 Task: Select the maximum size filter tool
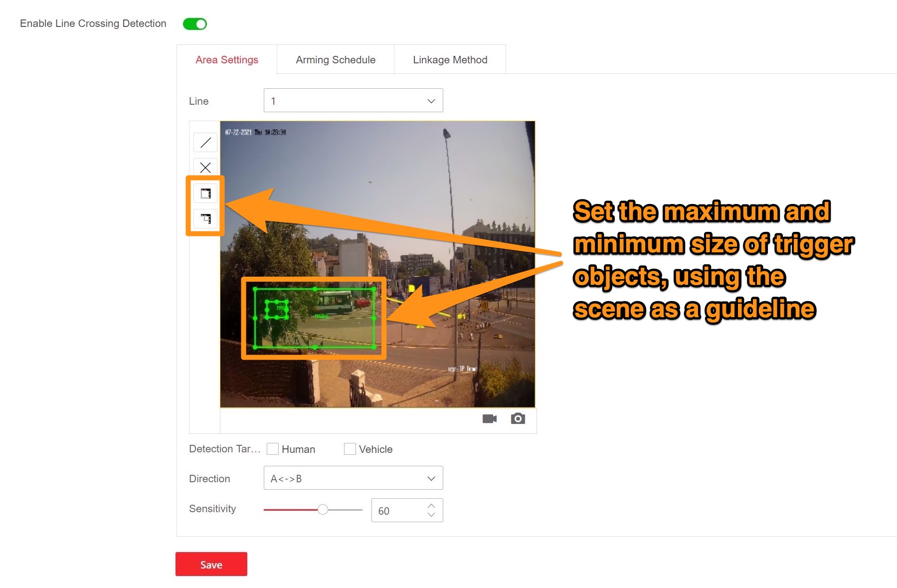pos(205,194)
